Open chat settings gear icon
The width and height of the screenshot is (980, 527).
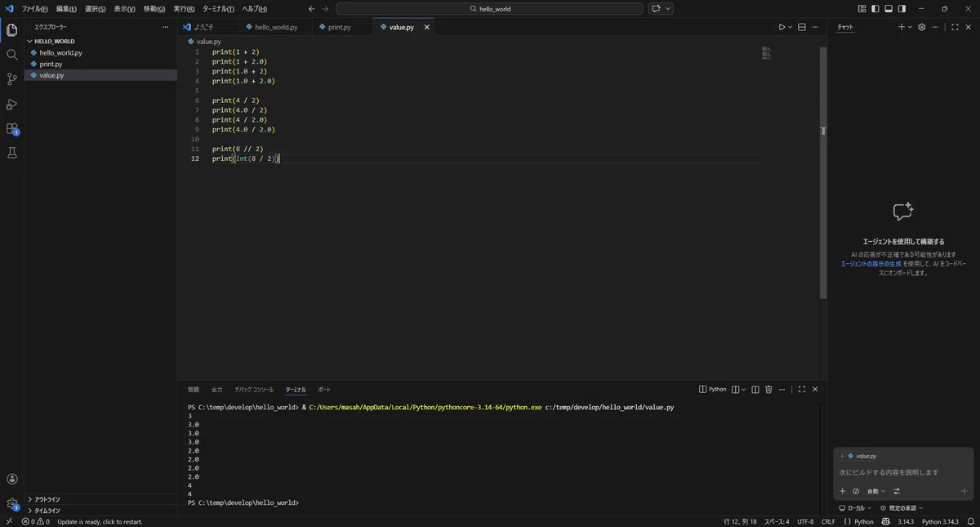(922, 27)
